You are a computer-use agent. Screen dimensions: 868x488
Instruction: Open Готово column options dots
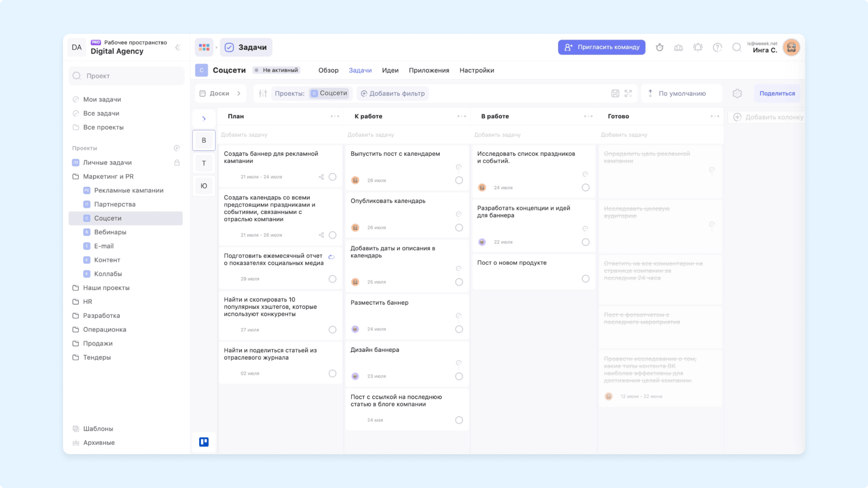tap(715, 116)
